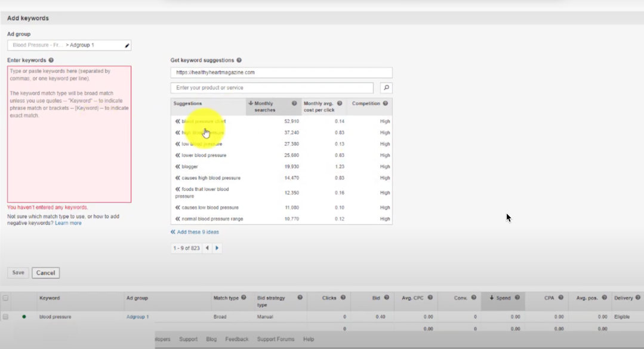Click the Keyword column header
The height and width of the screenshot is (349, 644).
(50, 298)
